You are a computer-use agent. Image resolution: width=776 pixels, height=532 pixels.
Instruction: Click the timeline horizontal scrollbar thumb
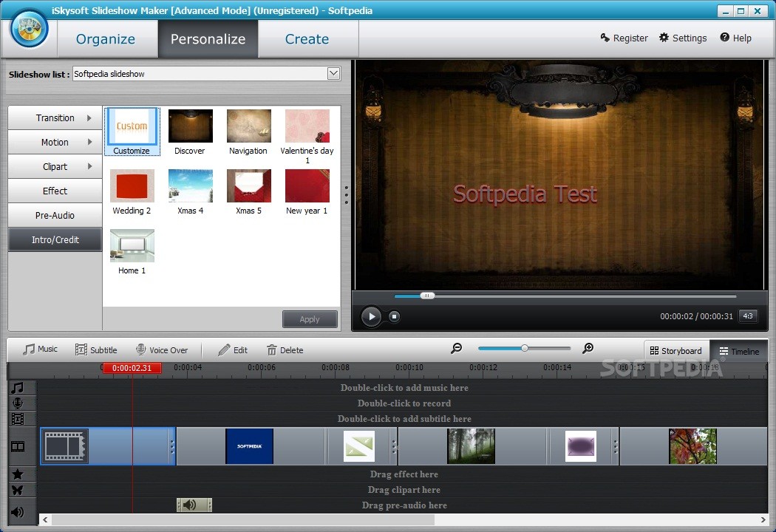(x=243, y=519)
